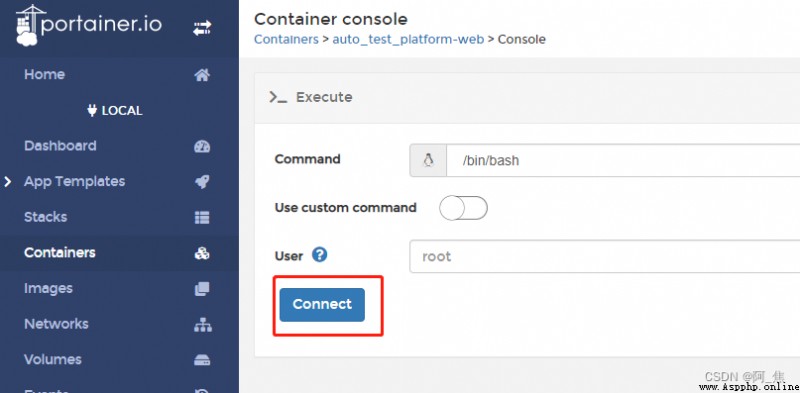Screen dimensions: 800x393
Task: Click the Stacks list icon
Action: click(202, 217)
